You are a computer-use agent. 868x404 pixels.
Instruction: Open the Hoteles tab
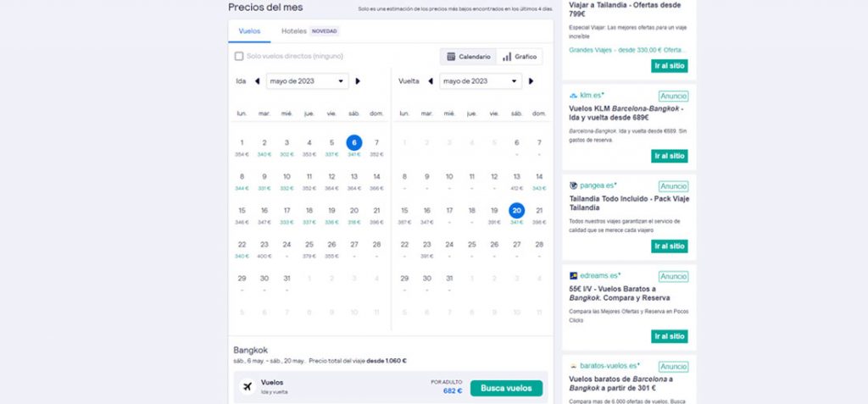(x=294, y=31)
